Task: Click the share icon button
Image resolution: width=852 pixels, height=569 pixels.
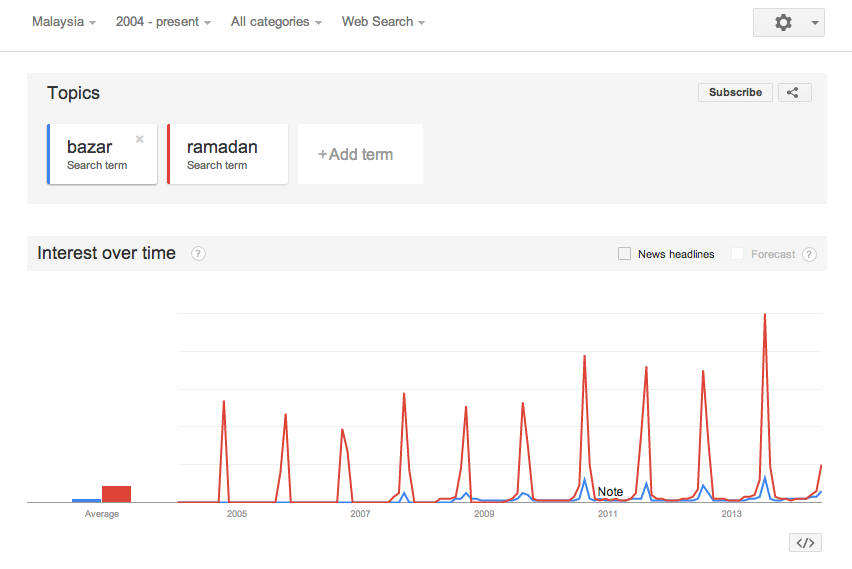Action: (x=793, y=92)
